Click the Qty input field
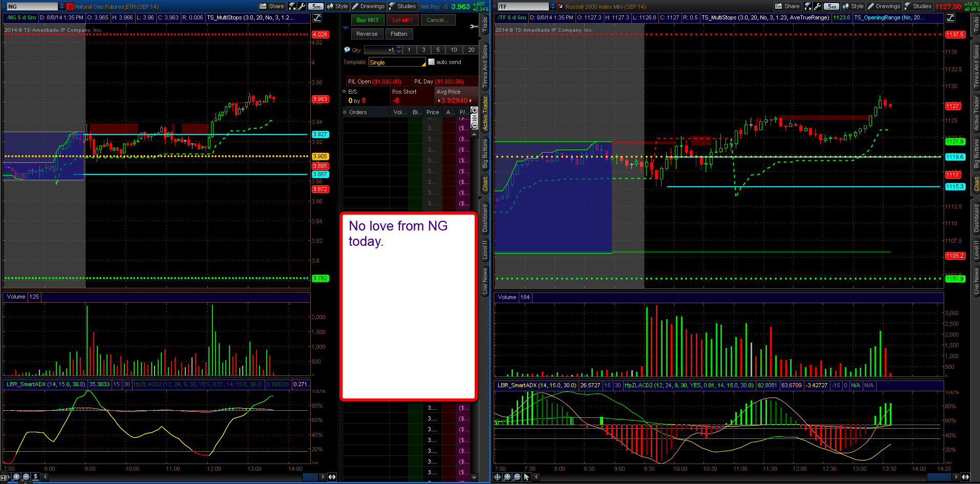Screen dimensions: 980x484 [379, 50]
